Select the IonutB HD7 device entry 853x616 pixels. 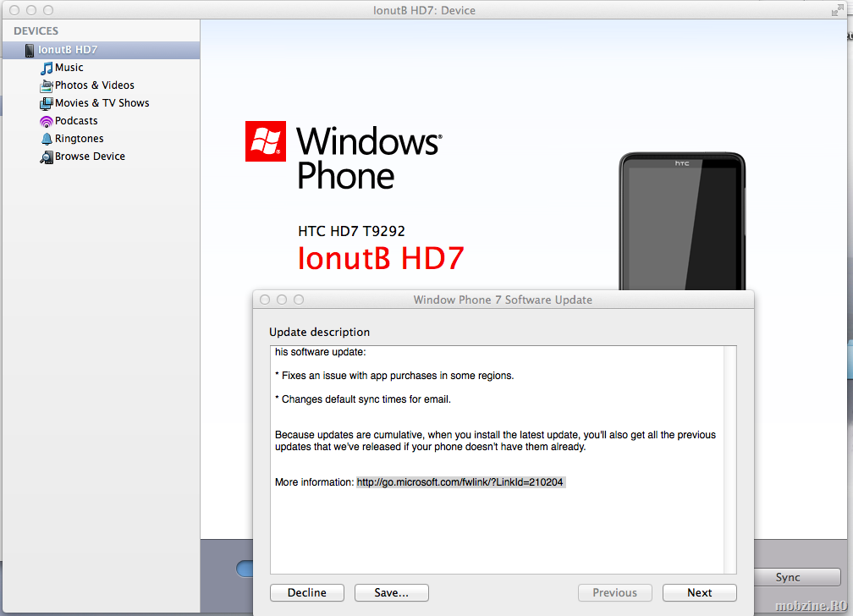click(x=68, y=50)
